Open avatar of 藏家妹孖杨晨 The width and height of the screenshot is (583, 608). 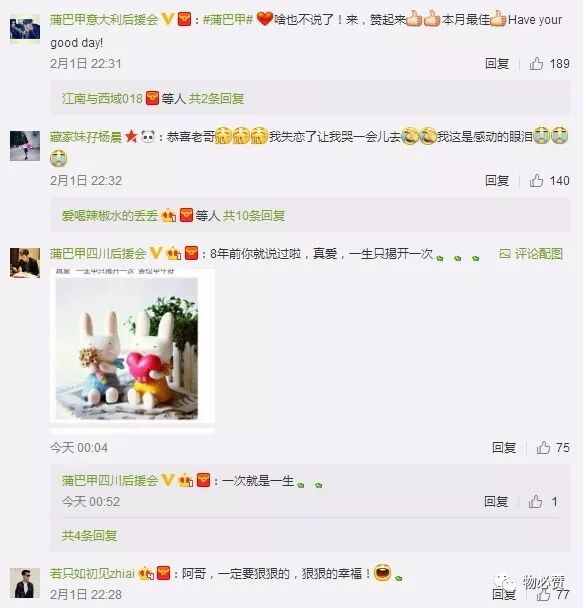[x=25, y=146]
